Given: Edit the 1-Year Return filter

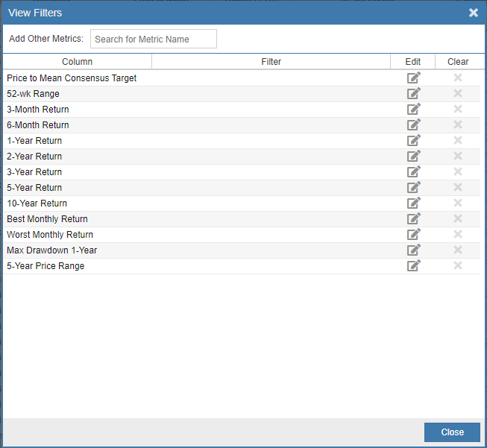Looking at the screenshot, I should click(413, 140).
